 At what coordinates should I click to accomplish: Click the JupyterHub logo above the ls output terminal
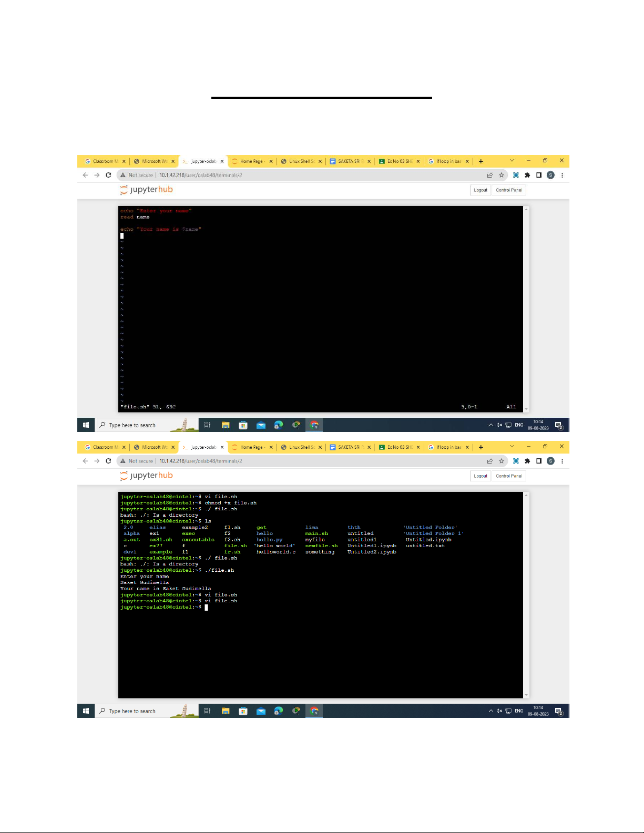coord(146,476)
